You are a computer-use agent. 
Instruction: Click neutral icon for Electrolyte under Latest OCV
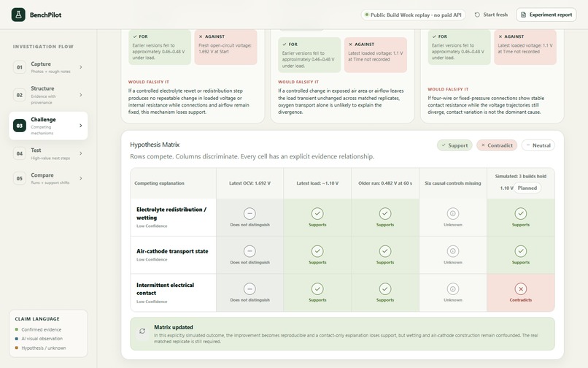249,213
